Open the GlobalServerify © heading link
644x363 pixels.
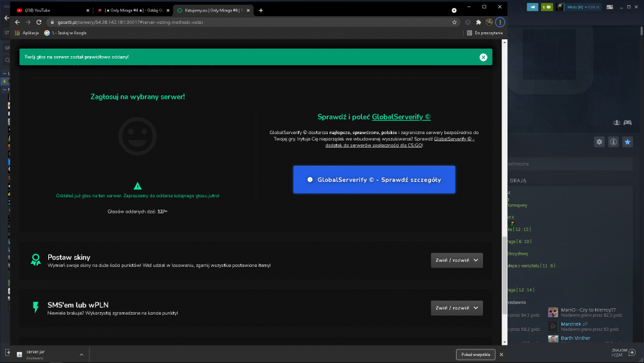[x=401, y=117]
